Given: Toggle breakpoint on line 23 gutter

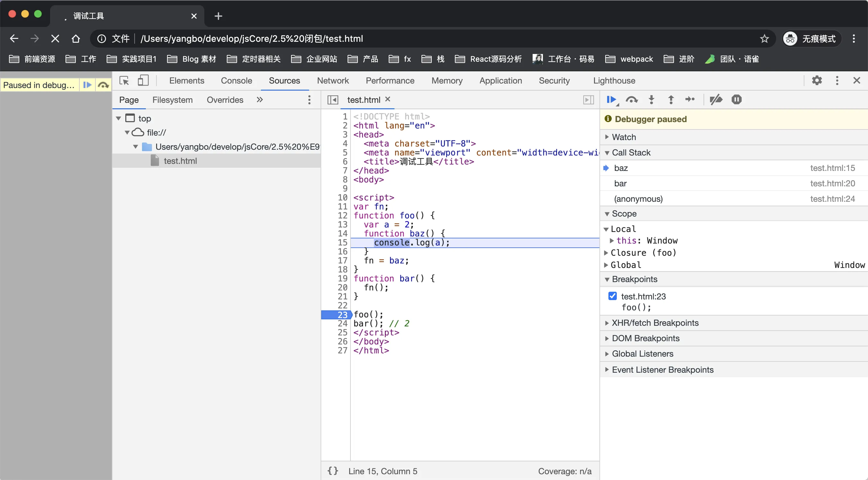Looking at the screenshot, I should pos(337,315).
